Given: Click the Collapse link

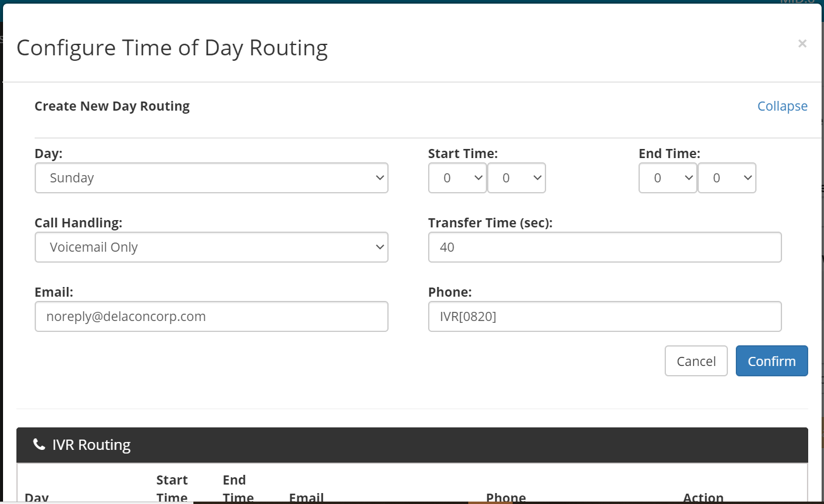Looking at the screenshot, I should [x=782, y=106].
